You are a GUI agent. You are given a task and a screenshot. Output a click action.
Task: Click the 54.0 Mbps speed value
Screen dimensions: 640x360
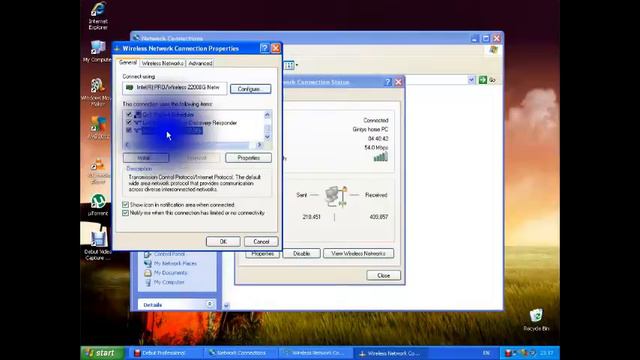376,147
